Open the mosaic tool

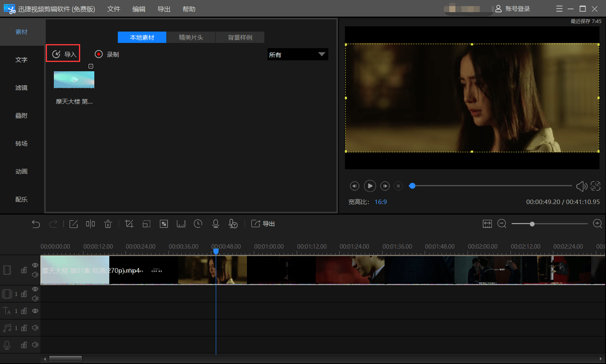click(164, 224)
